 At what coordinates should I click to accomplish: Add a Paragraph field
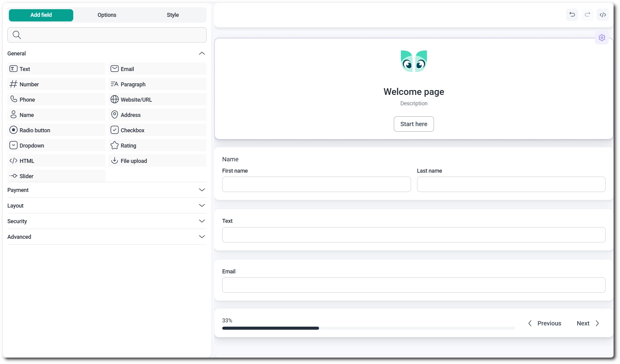tap(158, 84)
